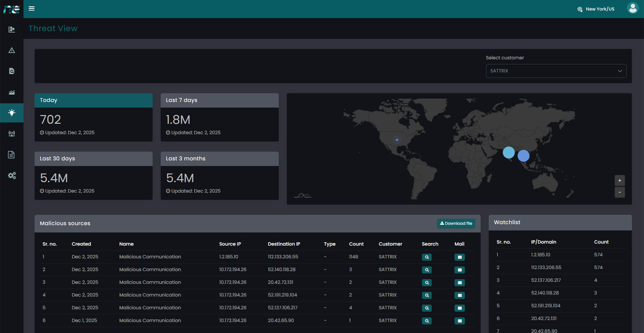644x333 pixels.
Task: Click the Download file button
Action: pyautogui.click(x=456, y=223)
